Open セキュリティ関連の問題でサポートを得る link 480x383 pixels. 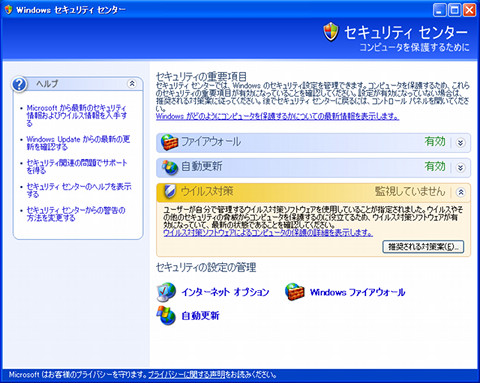(x=77, y=166)
